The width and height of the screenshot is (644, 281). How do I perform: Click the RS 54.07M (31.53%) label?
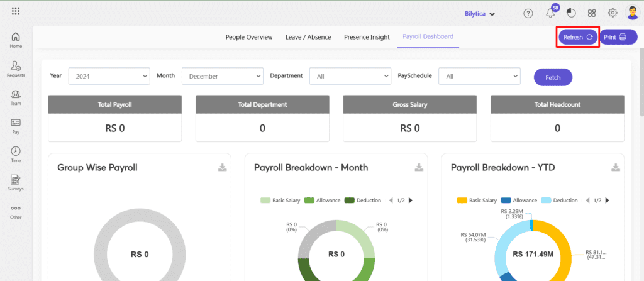coord(473,237)
